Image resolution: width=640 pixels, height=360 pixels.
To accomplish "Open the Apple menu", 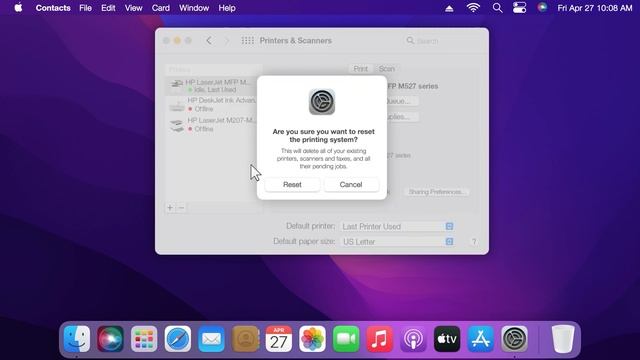I will [x=18, y=8].
